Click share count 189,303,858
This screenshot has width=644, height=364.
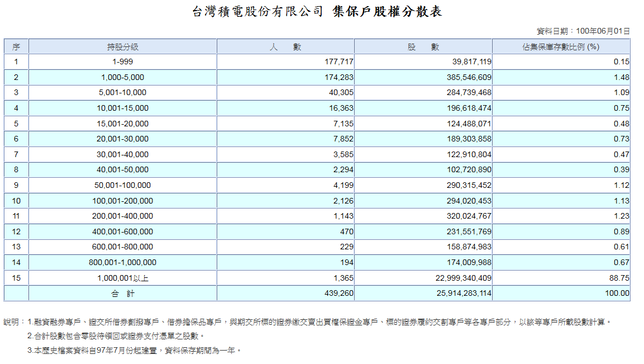click(x=469, y=139)
